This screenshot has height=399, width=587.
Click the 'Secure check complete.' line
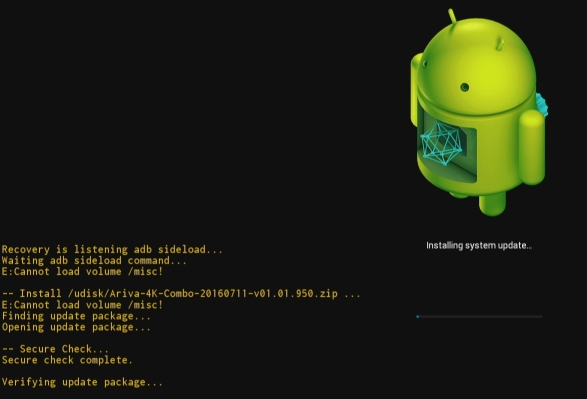tap(67, 360)
